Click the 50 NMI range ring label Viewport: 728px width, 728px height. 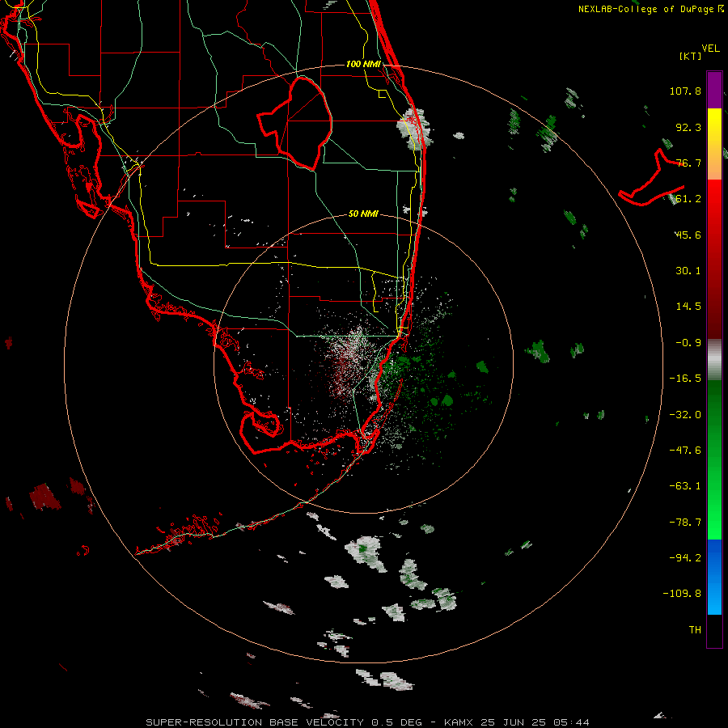(x=363, y=214)
